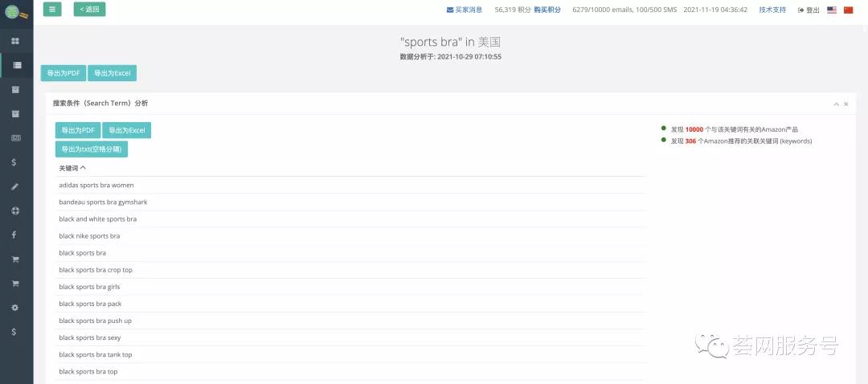Switch language via the US flag icon
The height and width of the screenshot is (384, 868).
pyautogui.click(x=832, y=10)
